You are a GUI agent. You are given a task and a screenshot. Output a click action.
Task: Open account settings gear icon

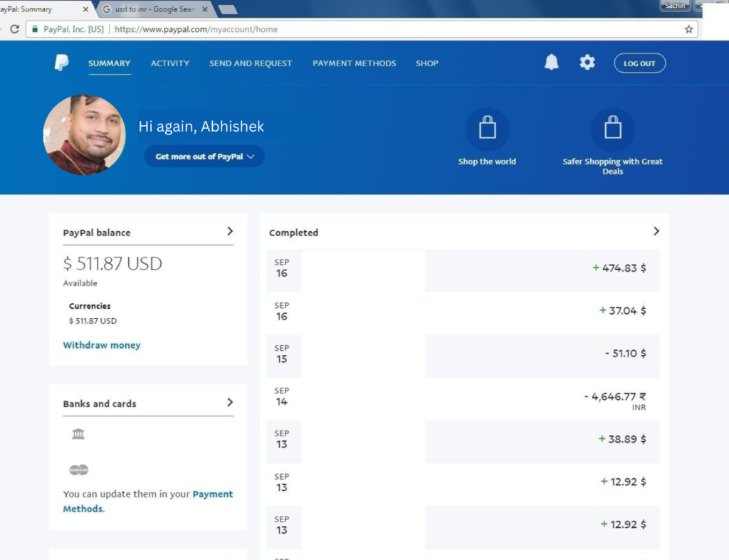(x=587, y=63)
